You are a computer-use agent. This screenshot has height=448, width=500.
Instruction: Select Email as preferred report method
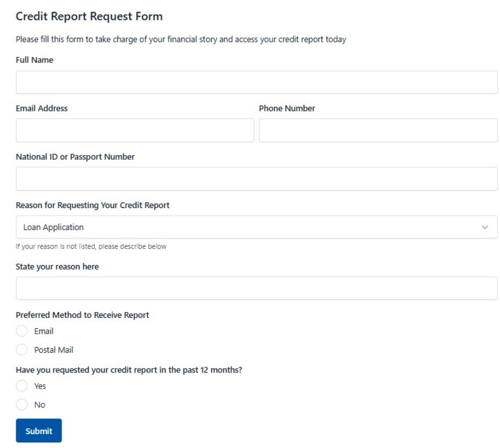22,331
